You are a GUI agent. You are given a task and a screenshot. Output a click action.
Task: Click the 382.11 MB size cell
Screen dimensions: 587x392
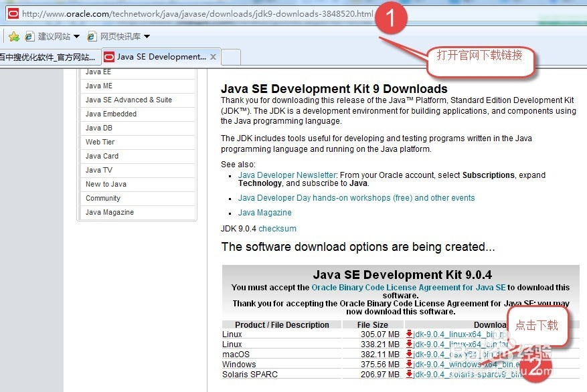380,355
